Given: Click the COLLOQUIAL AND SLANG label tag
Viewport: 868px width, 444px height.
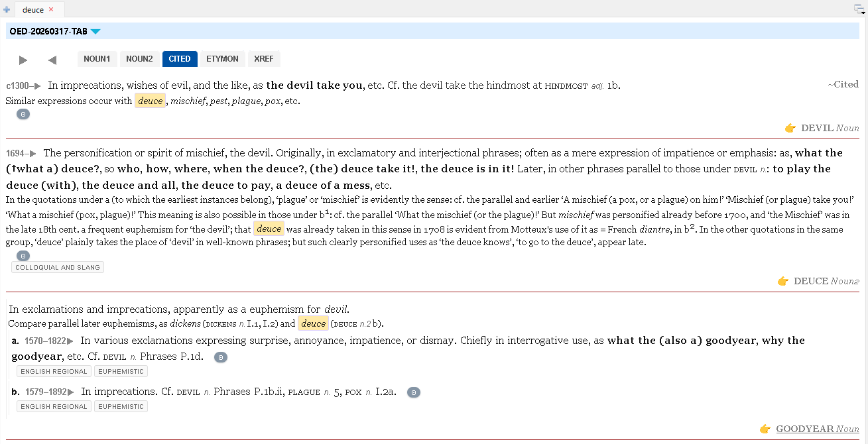Looking at the screenshot, I should 58,268.
